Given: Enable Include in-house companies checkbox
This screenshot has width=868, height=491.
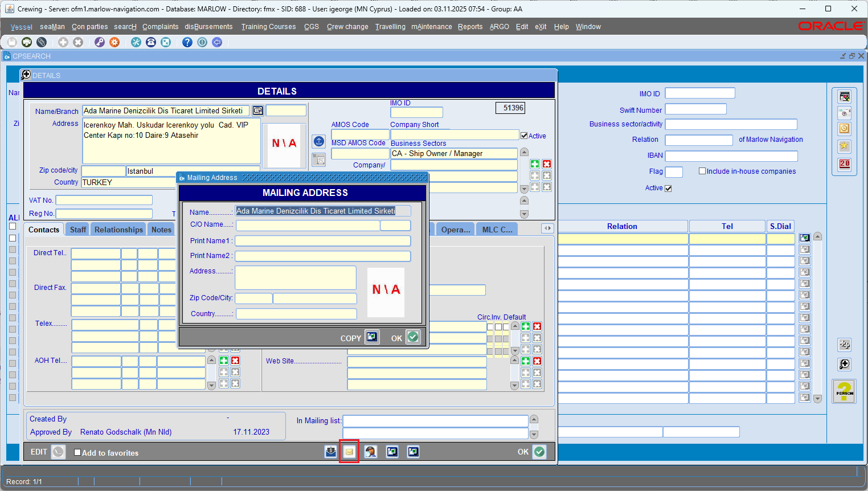Looking at the screenshot, I should click(702, 171).
